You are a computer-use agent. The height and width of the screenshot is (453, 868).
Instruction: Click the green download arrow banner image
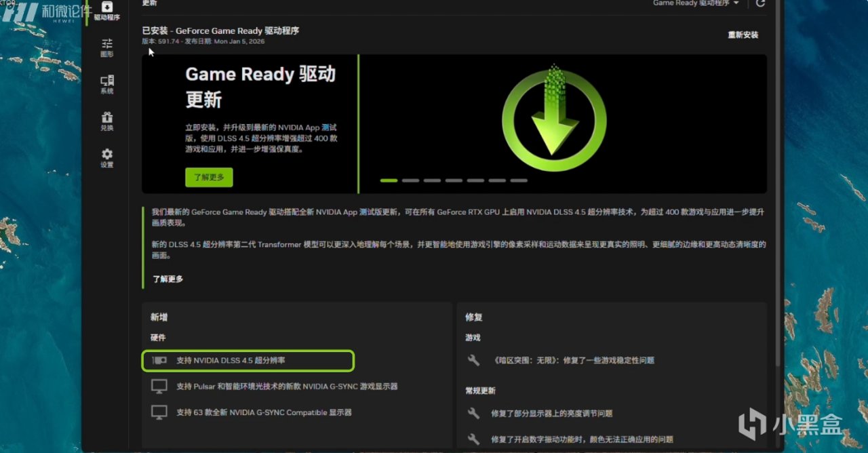tap(555, 117)
